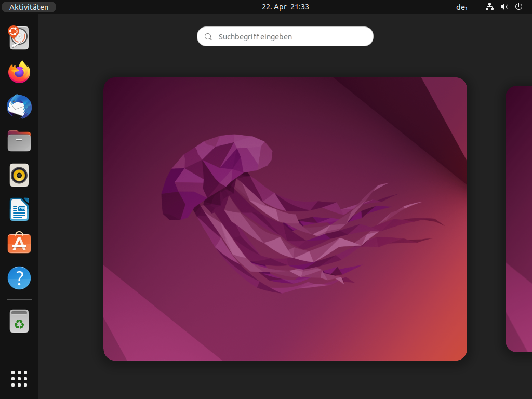
Task: Show all applications grid
Action: (19, 379)
